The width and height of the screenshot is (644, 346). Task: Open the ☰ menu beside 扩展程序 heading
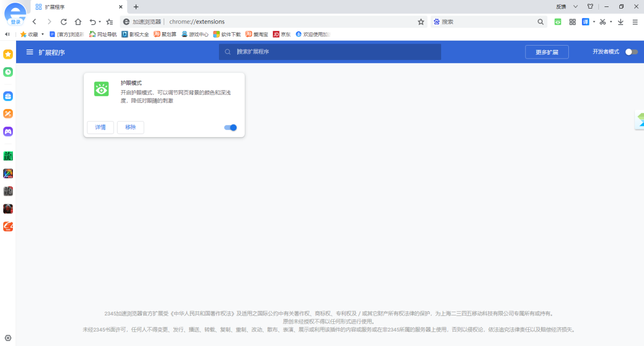point(29,51)
